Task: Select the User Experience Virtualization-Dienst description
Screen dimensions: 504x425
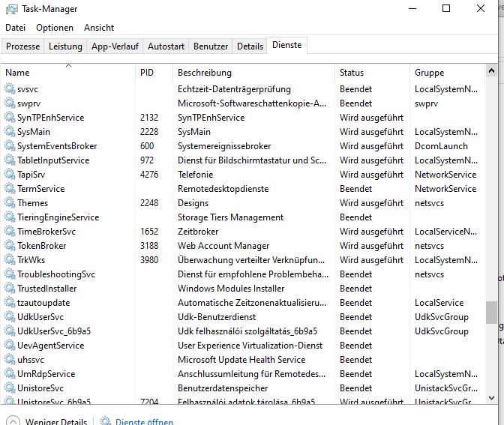Action: [250, 346]
